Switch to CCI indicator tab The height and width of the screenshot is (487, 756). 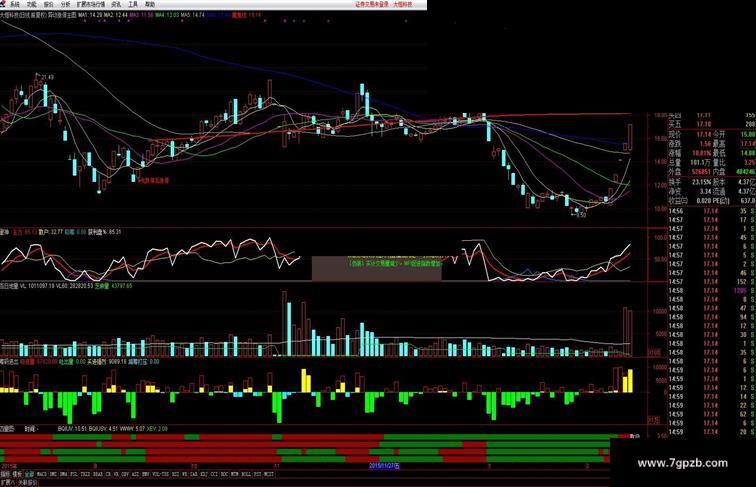[x=214, y=474]
